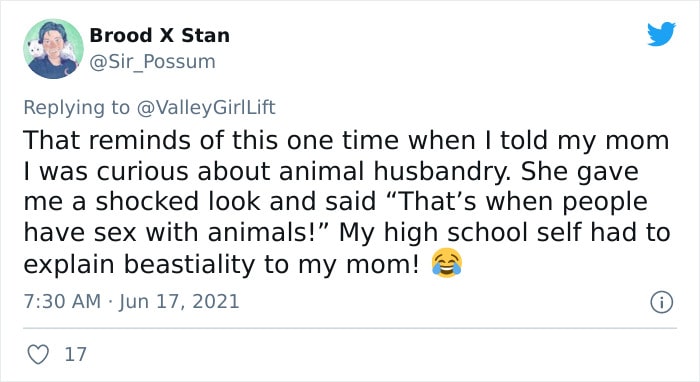700x382 pixels.
Task: Open the info circle icon
Action: point(662,303)
